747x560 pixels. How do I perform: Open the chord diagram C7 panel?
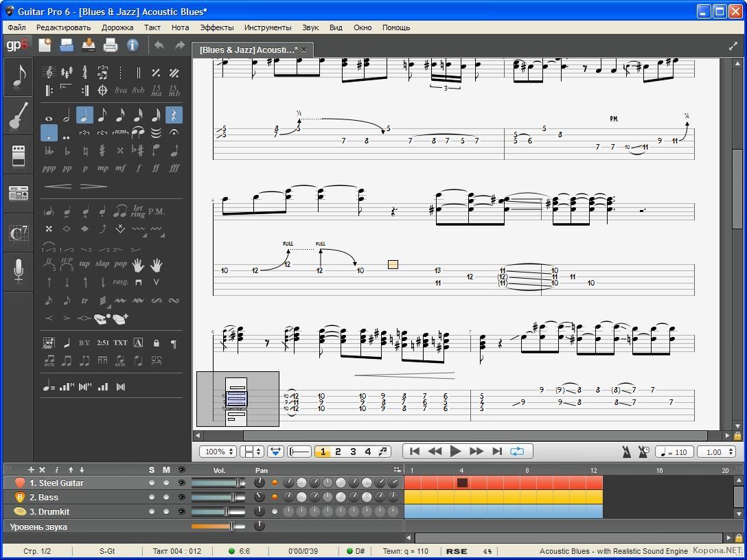[18, 233]
